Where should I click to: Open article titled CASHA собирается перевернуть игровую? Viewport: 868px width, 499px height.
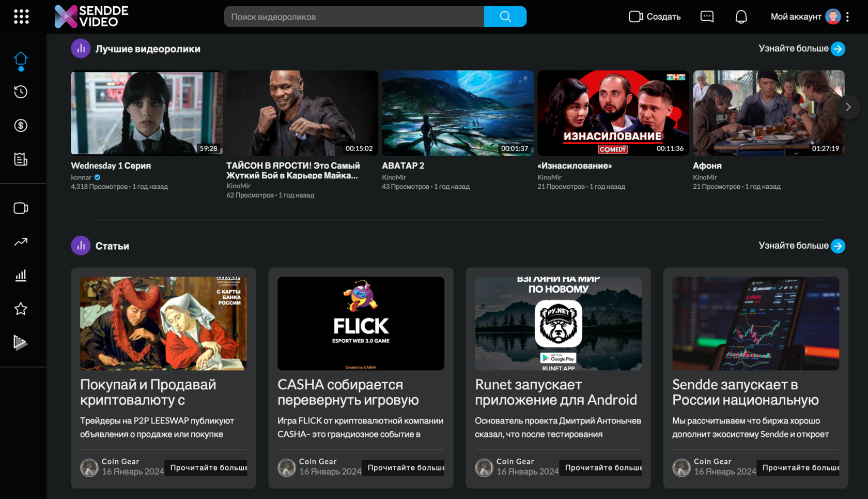348,392
